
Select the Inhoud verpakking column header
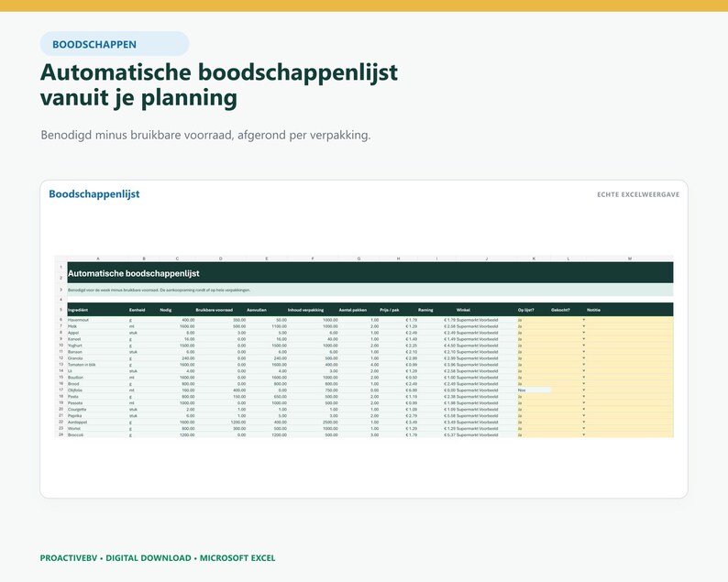pyautogui.click(x=313, y=310)
